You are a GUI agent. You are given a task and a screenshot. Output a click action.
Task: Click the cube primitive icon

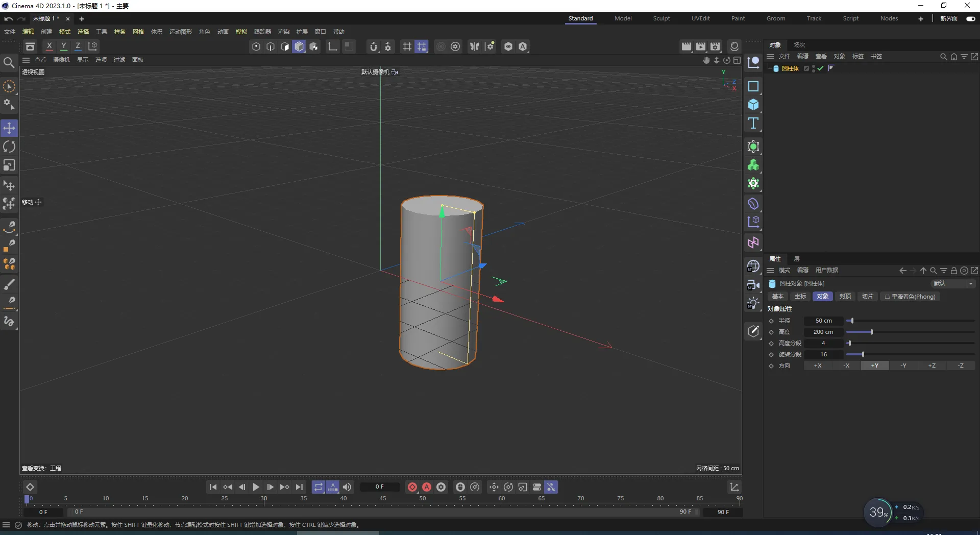pyautogui.click(x=753, y=105)
